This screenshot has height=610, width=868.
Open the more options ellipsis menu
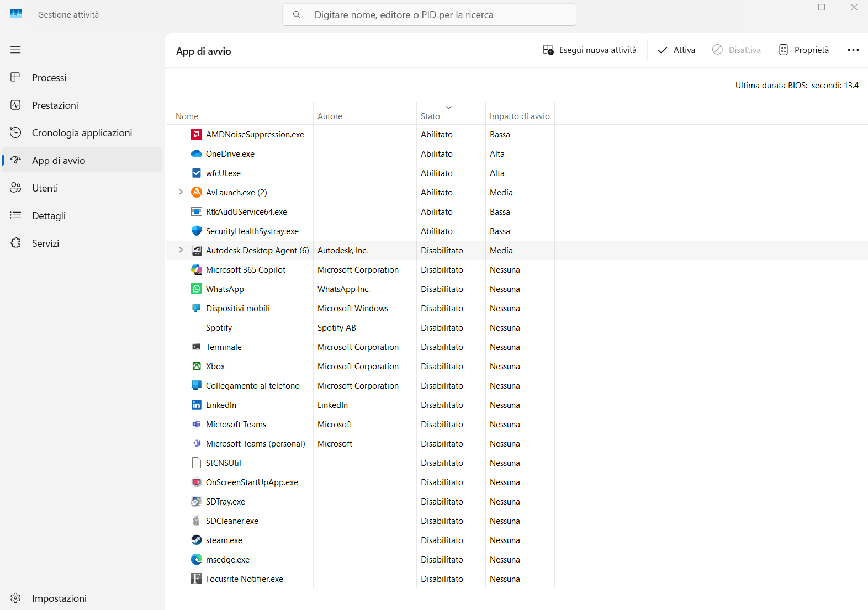[x=853, y=50]
